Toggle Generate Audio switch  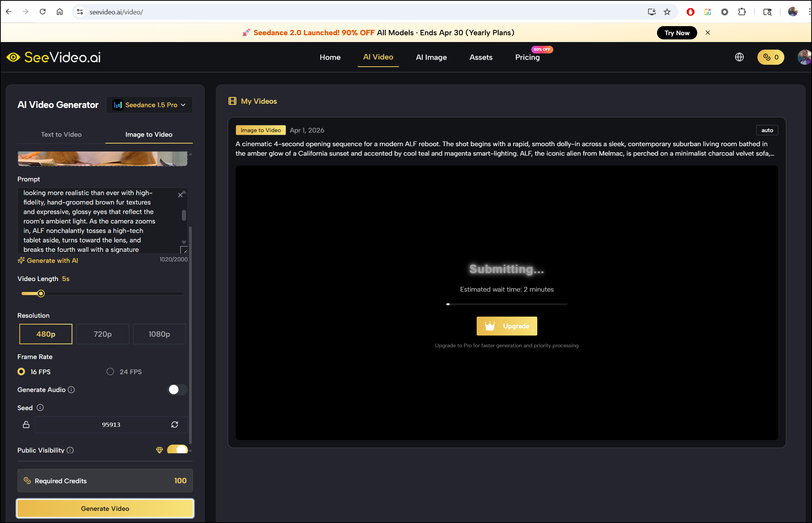[x=177, y=390]
